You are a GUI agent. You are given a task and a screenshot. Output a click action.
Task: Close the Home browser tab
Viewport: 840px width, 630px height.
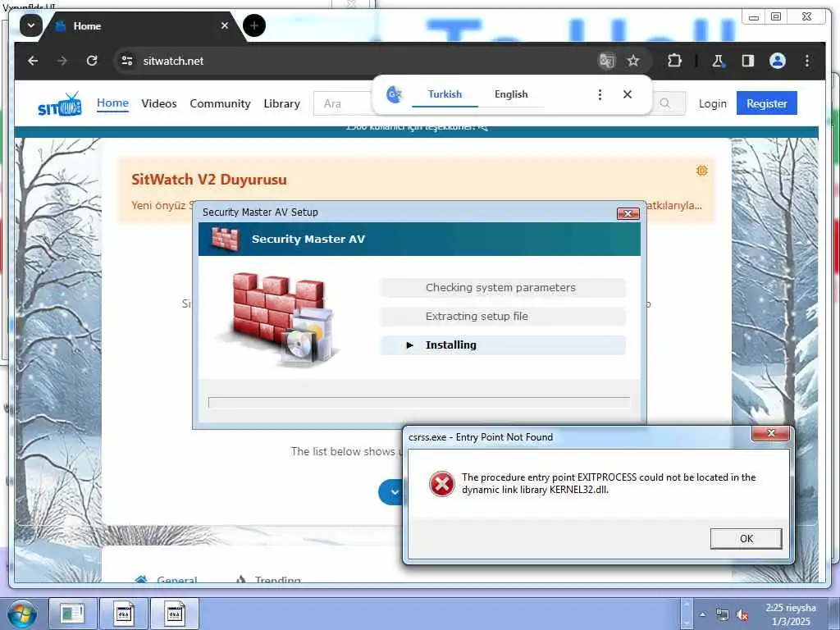pyautogui.click(x=225, y=25)
